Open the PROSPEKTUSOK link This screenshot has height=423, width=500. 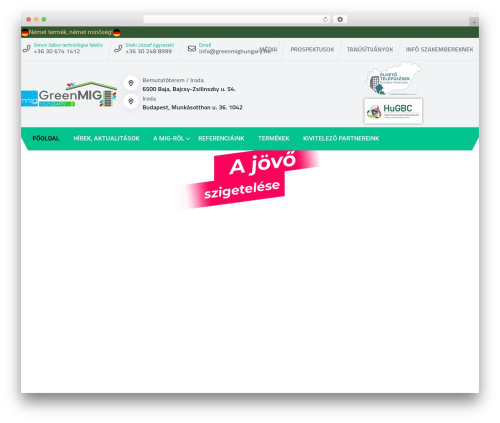(x=312, y=49)
